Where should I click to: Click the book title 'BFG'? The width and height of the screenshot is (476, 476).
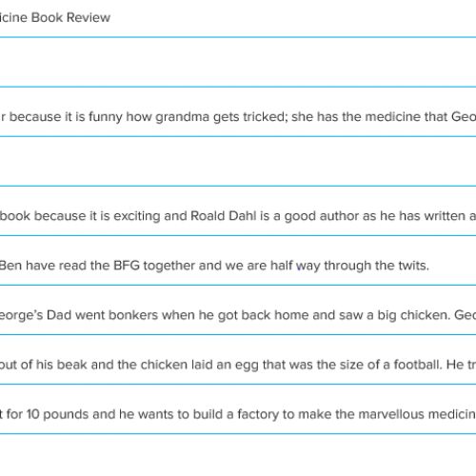click(x=127, y=266)
